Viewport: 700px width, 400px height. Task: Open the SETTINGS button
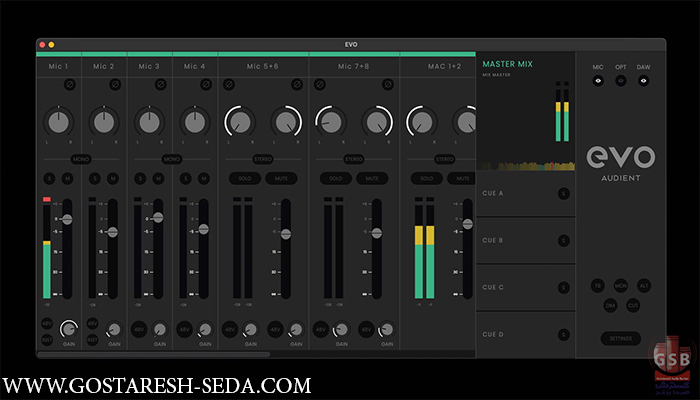pyautogui.click(x=620, y=338)
